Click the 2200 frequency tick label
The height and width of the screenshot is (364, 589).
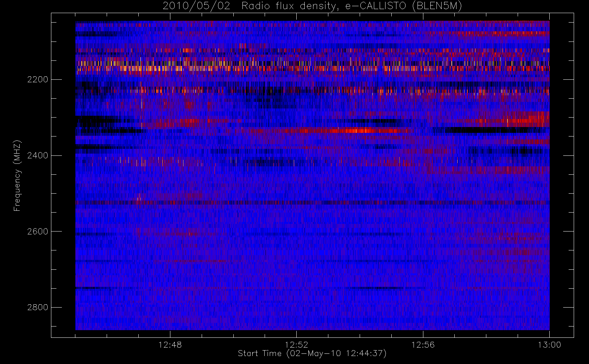37,80
